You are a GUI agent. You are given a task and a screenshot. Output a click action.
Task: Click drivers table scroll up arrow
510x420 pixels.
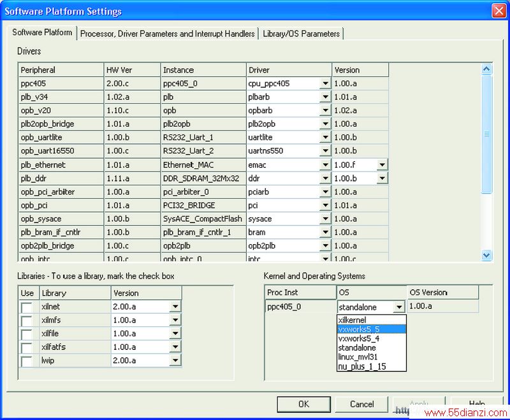coord(486,69)
